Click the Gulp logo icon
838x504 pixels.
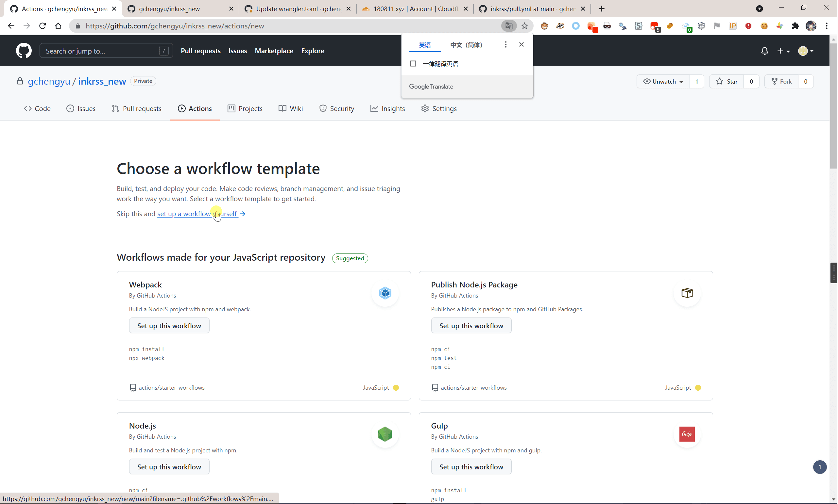687,434
